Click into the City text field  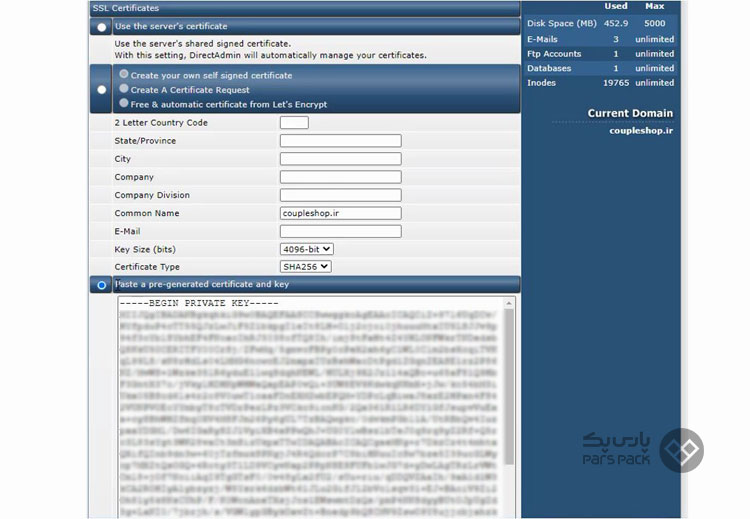tap(341, 159)
